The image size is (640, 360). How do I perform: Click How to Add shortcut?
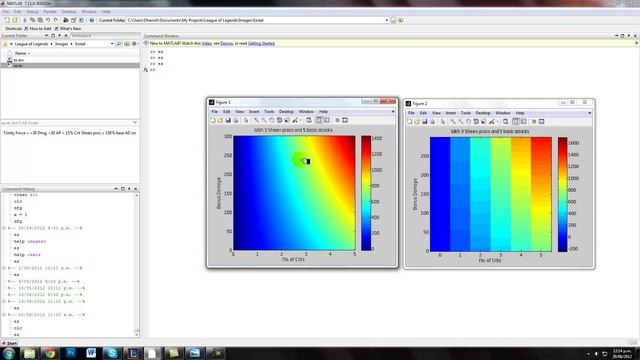pyautogui.click(x=38, y=29)
